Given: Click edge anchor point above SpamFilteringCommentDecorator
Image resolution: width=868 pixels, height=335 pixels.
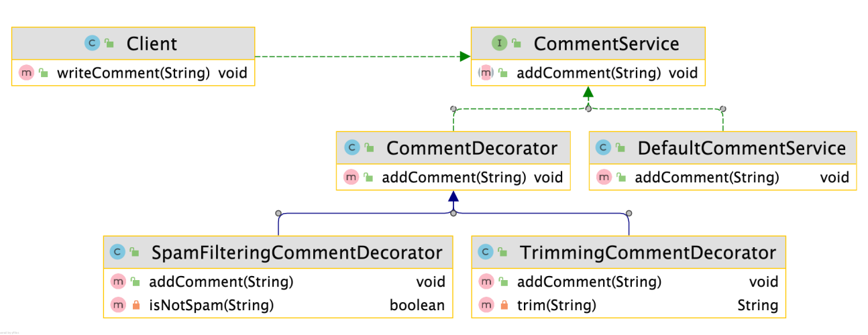Looking at the screenshot, I should tap(278, 213).
